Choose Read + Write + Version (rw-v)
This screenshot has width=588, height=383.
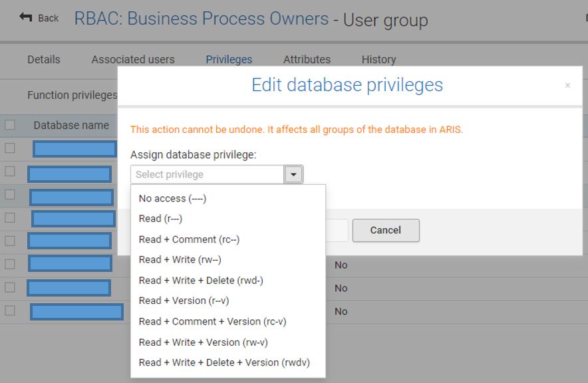click(x=204, y=342)
